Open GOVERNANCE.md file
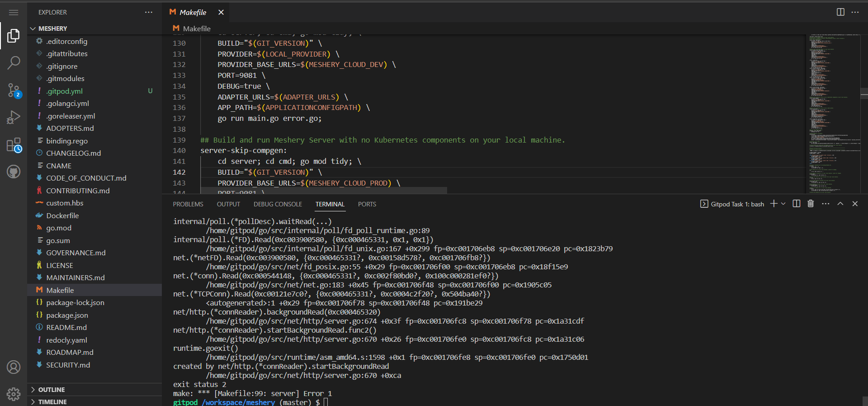Image resolution: width=868 pixels, height=406 pixels. 94,253
